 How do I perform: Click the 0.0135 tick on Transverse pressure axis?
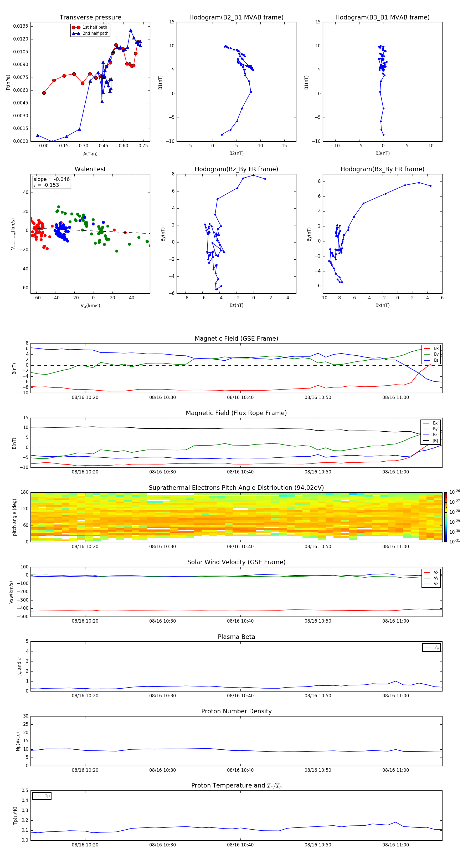pos(21,26)
